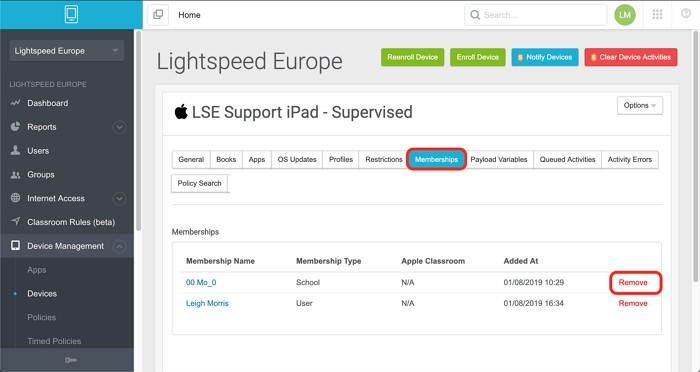
Task: Open the Queued Activities tab
Action: click(x=567, y=159)
